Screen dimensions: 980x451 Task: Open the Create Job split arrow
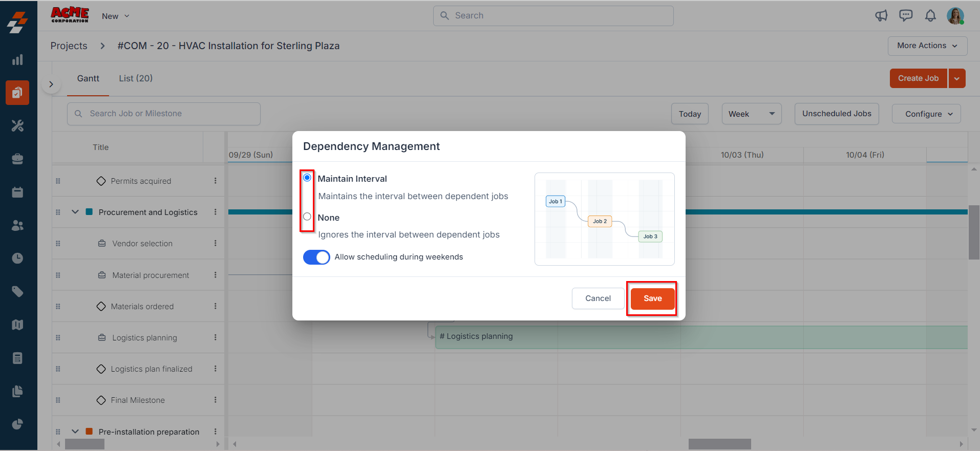(x=957, y=78)
